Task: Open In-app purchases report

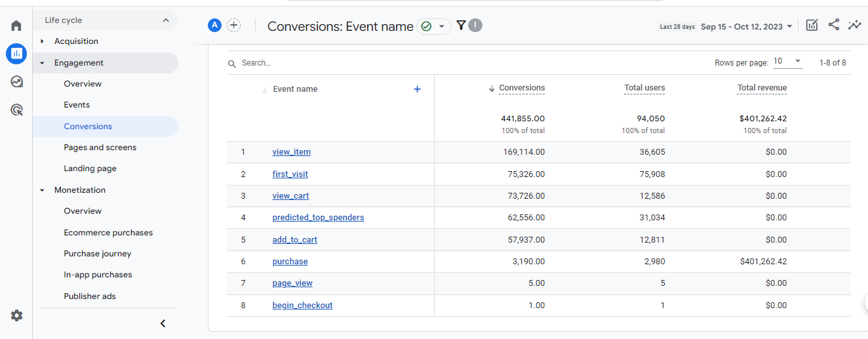Action: coord(98,275)
